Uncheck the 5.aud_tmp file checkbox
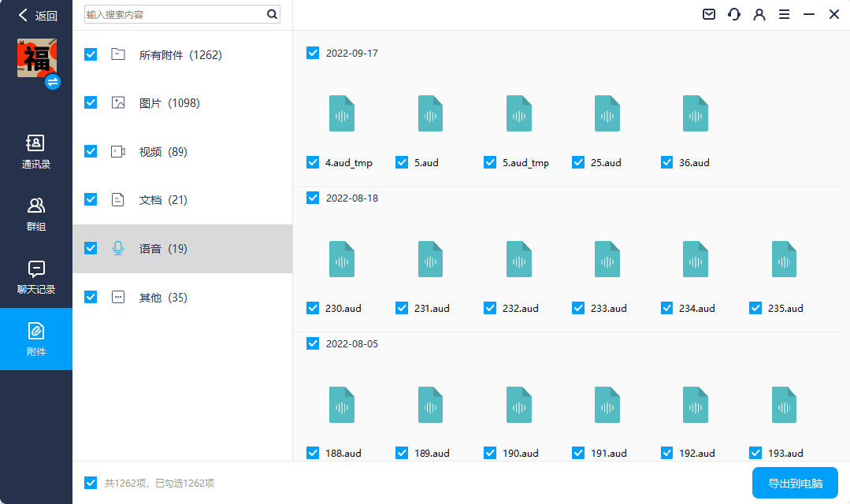850x504 pixels. (x=490, y=163)
